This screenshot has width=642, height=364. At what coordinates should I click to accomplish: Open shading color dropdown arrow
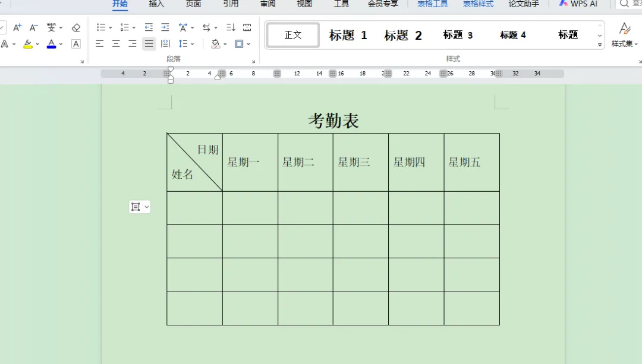pyautogui.click(x=225, y=44)
